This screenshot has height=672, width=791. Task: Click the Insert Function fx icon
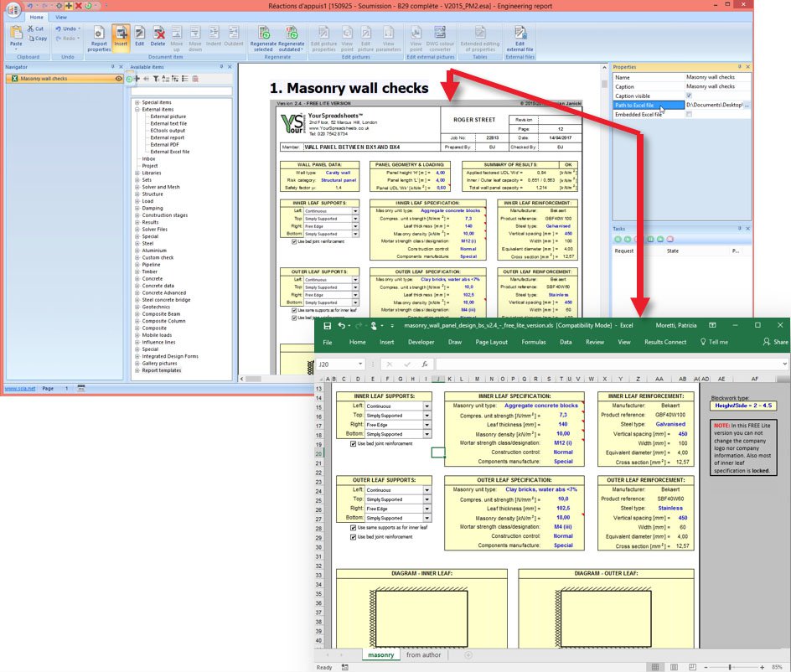(425, 364)
